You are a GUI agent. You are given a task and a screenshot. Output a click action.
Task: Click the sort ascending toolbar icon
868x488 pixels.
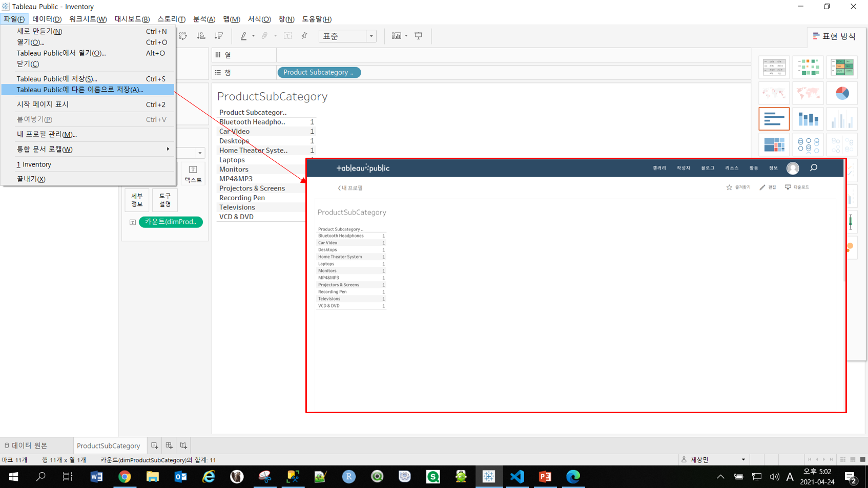click(x=201, y=36)
